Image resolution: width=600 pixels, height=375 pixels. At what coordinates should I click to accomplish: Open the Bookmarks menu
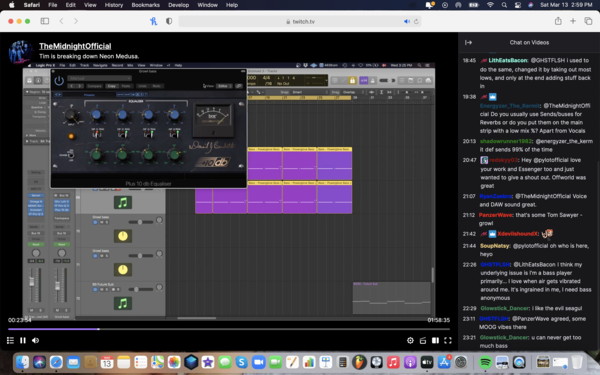point(145,5)
